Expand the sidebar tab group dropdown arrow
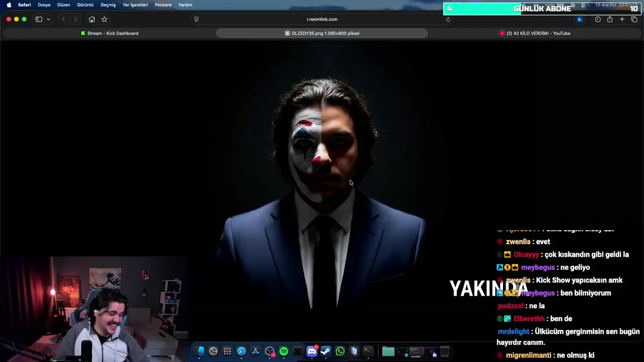The height and width of the screenshot is (362, 644). tap(48, 19)
